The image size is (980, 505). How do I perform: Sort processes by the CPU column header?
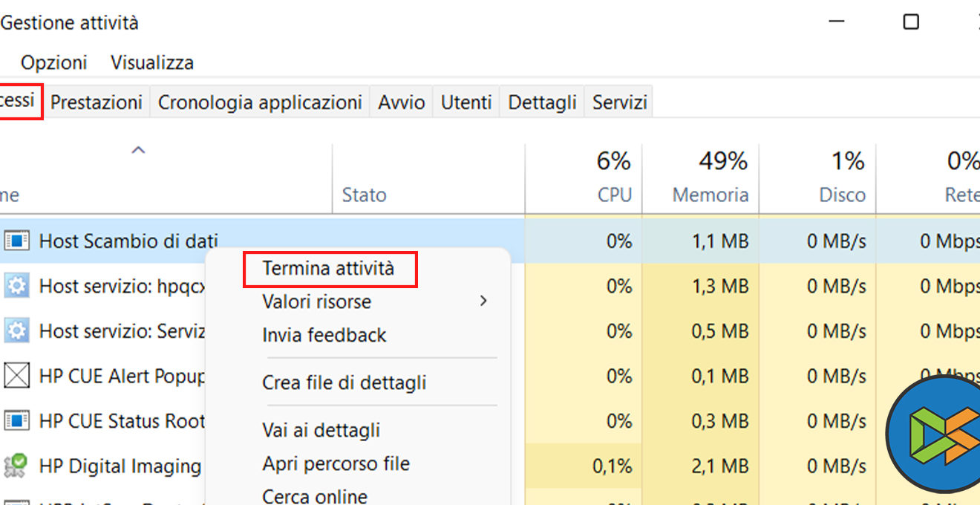615,195
